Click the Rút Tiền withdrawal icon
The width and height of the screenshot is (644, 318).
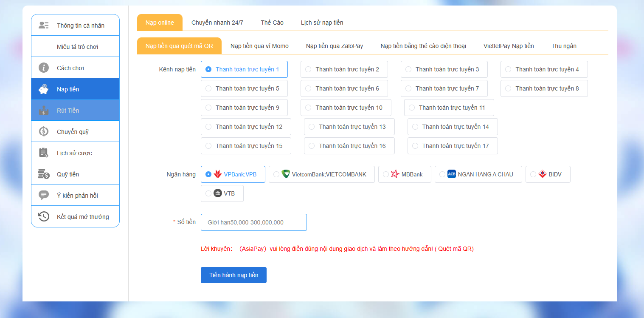pyautogui.click(x=44, y=111)
